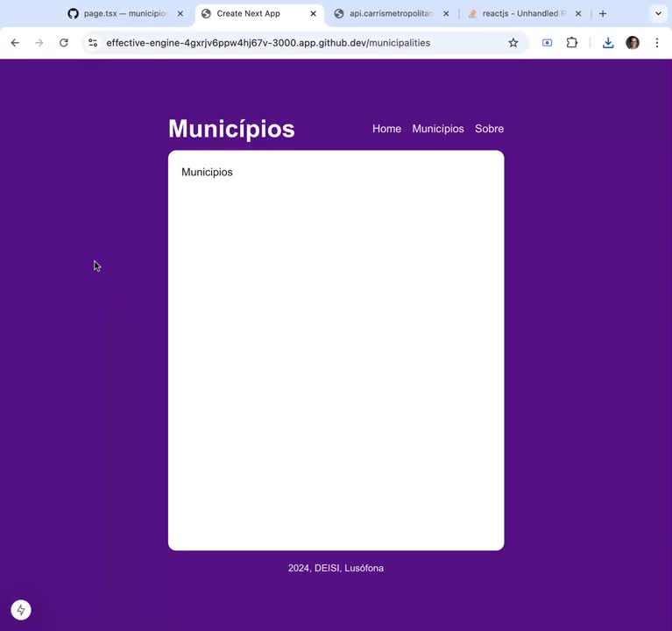Close the api.carrismetropolitana tab

point(446,14)
